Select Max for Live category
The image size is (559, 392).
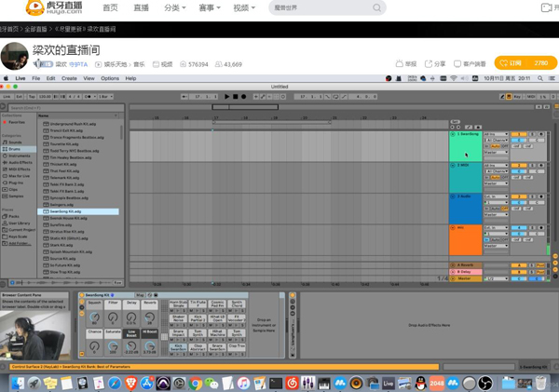[20, 176]
